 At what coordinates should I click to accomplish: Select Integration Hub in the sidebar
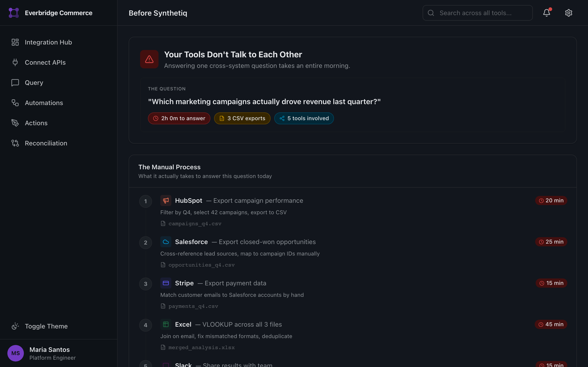(48, 42)
